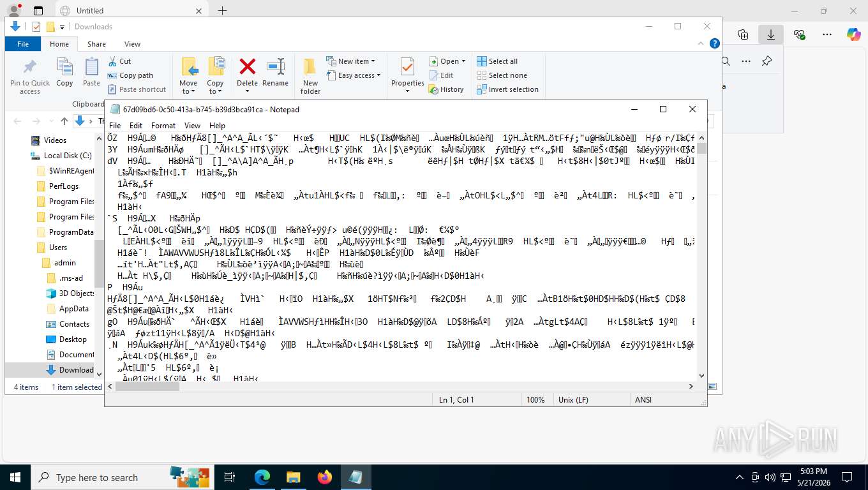Open File Explorer from the taskbar
Image resolution: width=868 pixels, height=490 pixels.
tap(293, 477)
